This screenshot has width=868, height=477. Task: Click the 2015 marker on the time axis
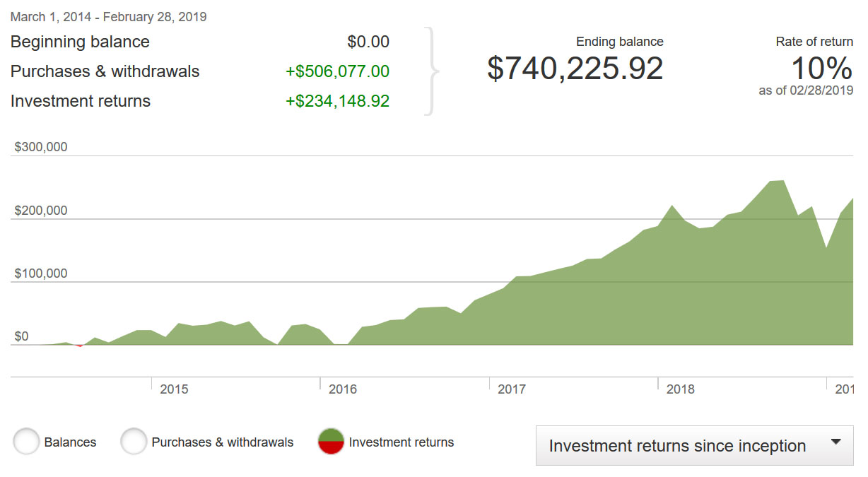tap(174, 389)
